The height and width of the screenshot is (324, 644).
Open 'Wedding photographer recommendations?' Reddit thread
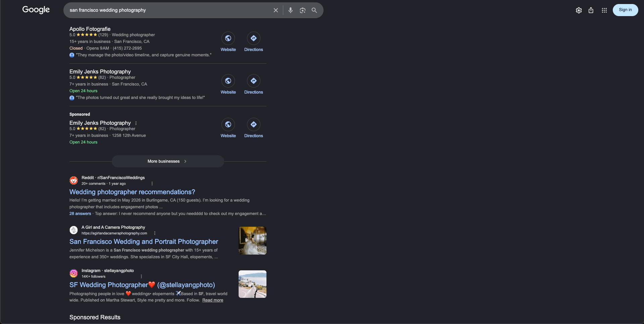132,192
